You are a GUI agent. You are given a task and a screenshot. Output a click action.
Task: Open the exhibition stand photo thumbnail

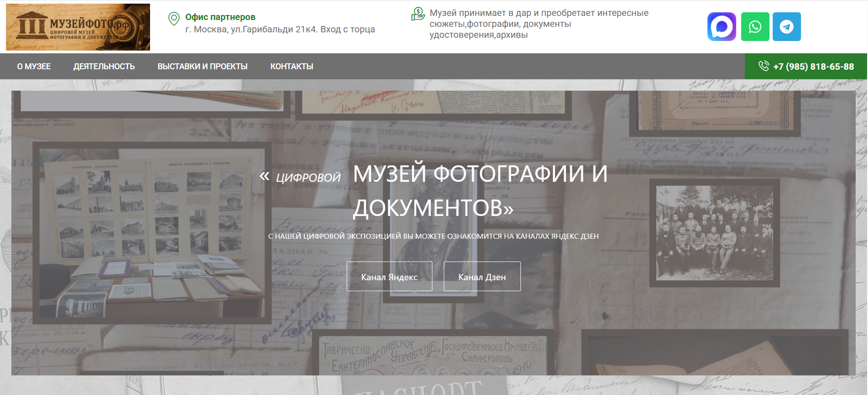point(152,233)
